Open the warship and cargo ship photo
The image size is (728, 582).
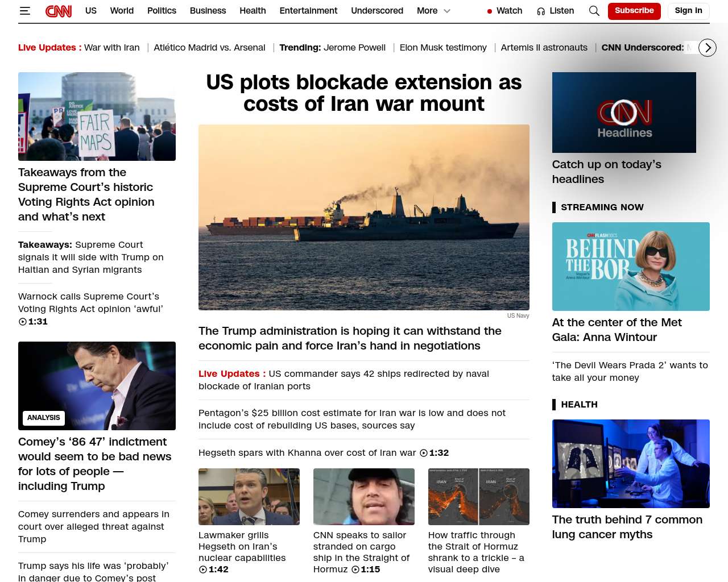coord(364,218)
